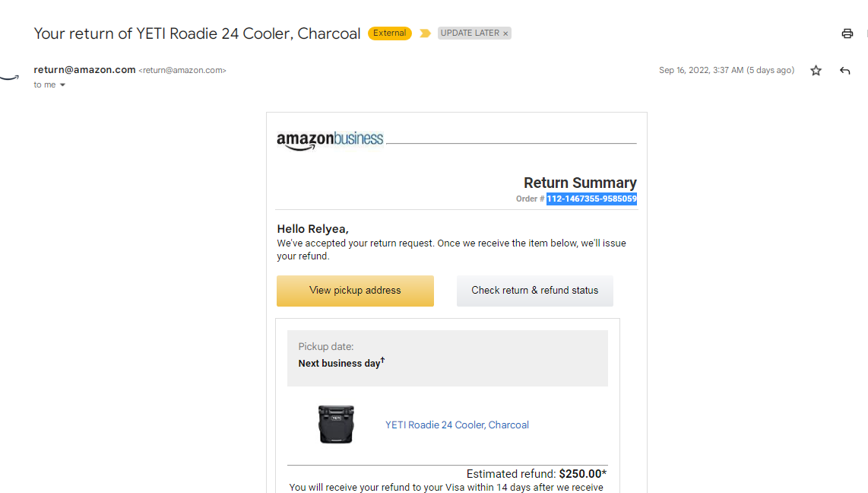Screen dimensions: 868x493
Task: Click the Sep 16, 2022 timestamp
Action: (x=727, y=70)
